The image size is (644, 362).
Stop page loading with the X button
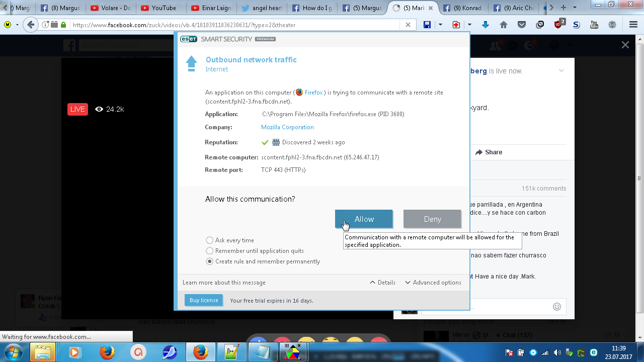tap(408, 25)
